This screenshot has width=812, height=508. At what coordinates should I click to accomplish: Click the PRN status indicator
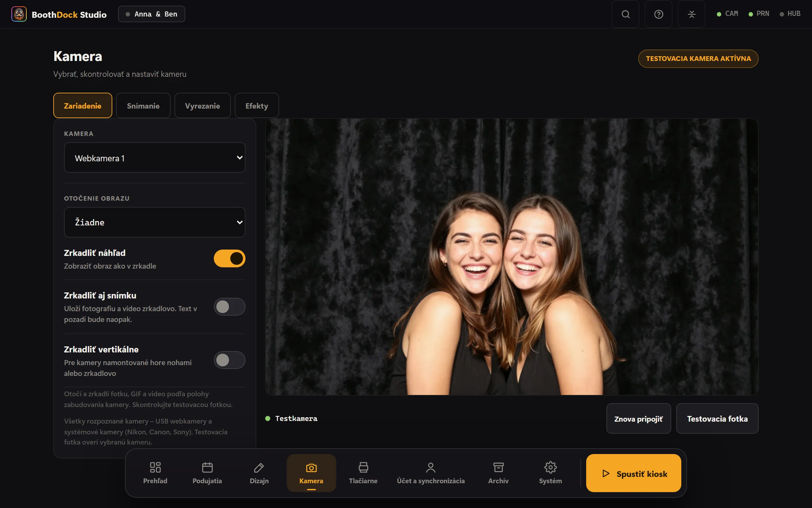tap(759, 14)
